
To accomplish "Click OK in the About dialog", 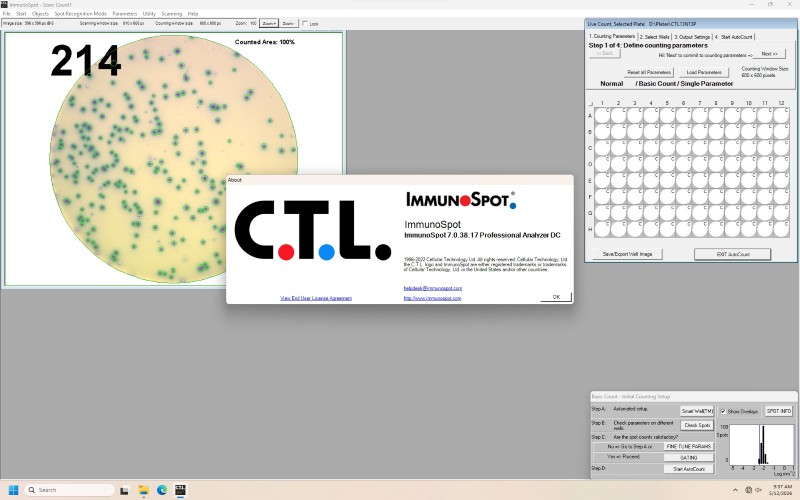I will tap(556, 297).
